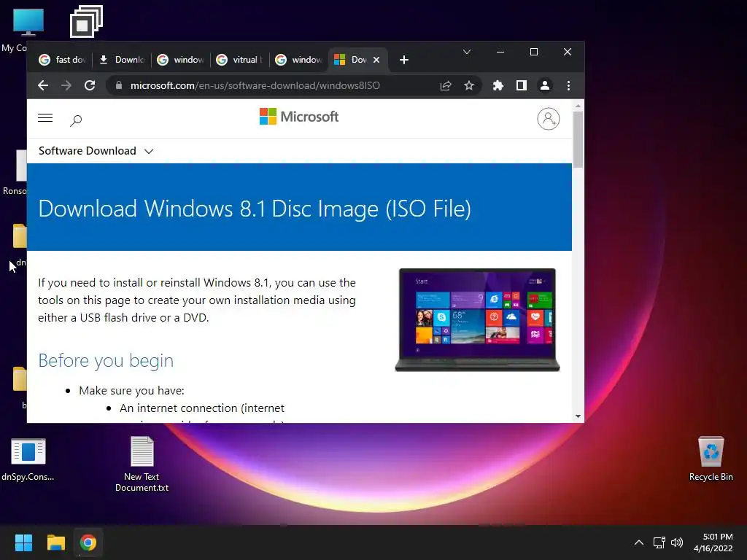Click the 'Before you begin' heading
Screen dimensions: 747x560
(106, 360)
